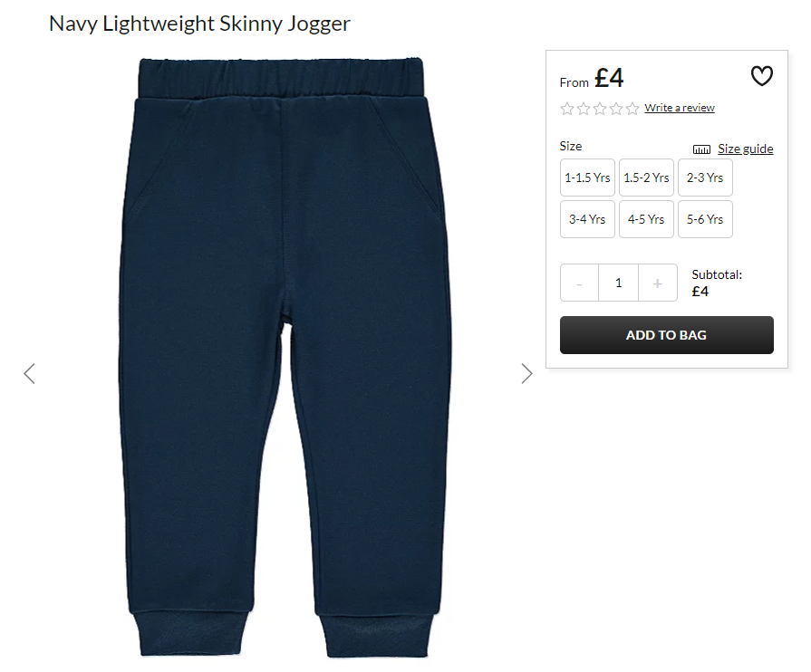811x672 pixels.
Task: Rate product with the first star
Action: 567,109
